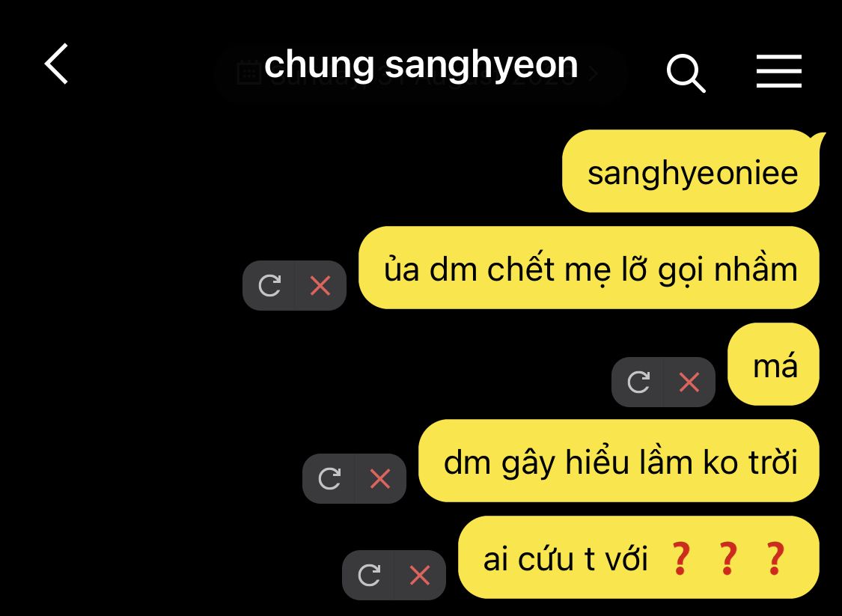Select the 'dm gây hiểu lầm ko trời' bubble
The image size is (842, 616).
pos(619,461)
